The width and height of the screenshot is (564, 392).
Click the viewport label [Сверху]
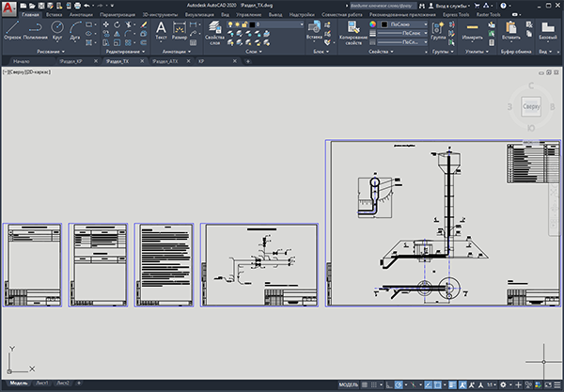pyautogui.click(x=17, y=72)
